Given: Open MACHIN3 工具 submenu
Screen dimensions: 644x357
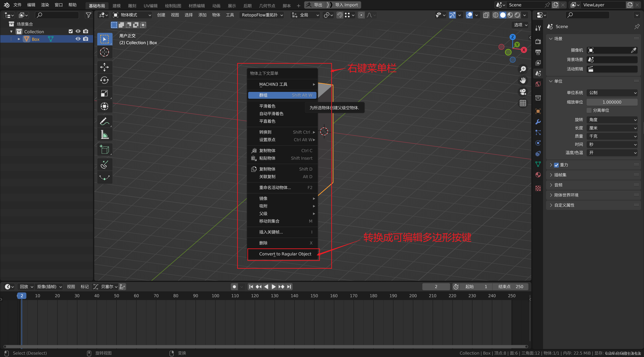Looking at the screenshot, I should (282, 84).
